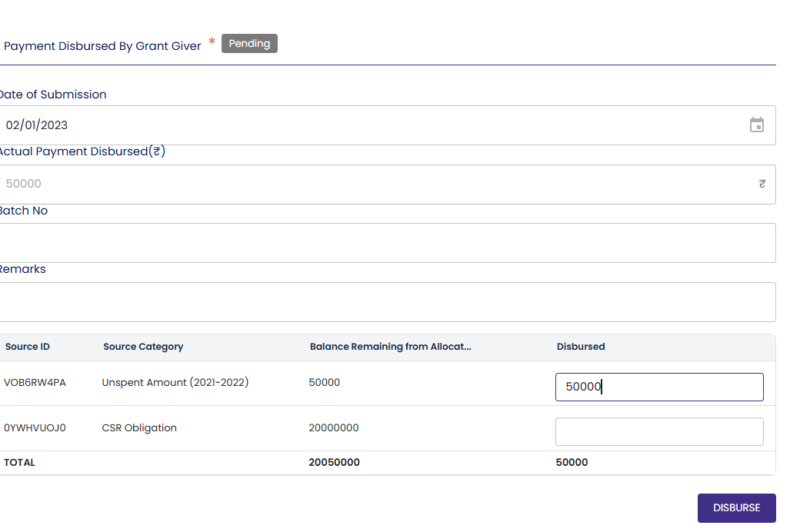The width and height of the screenshot is (790, 532).
Task: Select source ID VOB6RW4PA cell
Action: [x=35, y=383]
